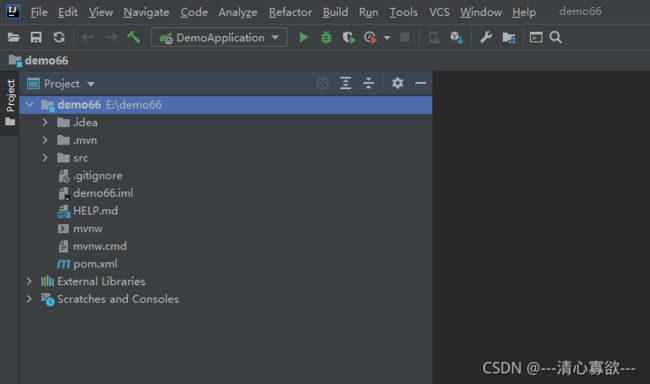The width and height of the screenshot is (650, 384).
Task: Select Scratches and Consoles row
Action: coord(226,299)
